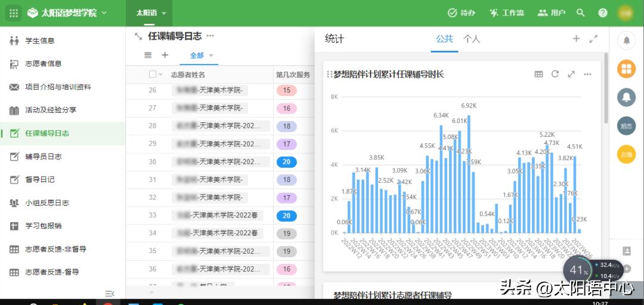
Task: Show chart data as table icon
Action: (x=538, y=74)
